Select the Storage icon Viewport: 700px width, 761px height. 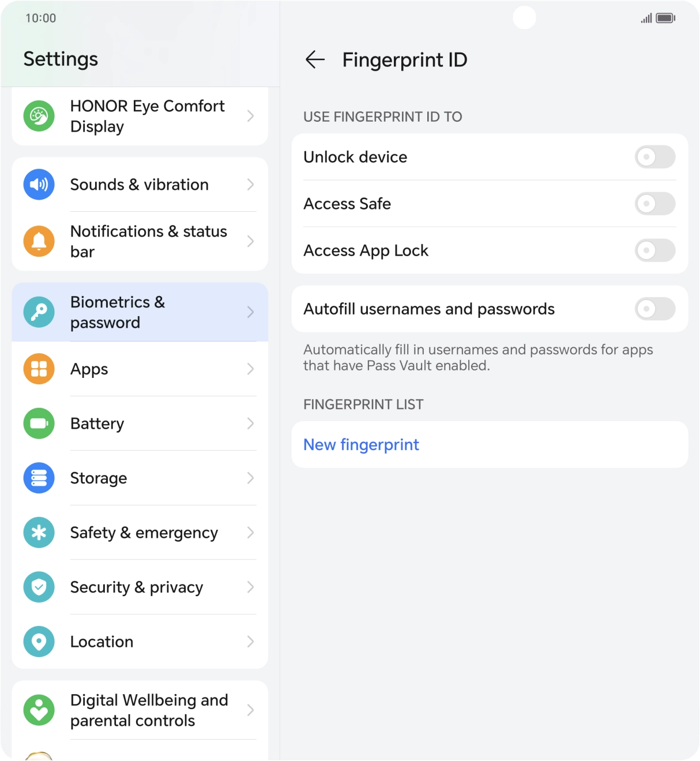tap(38, 478)
